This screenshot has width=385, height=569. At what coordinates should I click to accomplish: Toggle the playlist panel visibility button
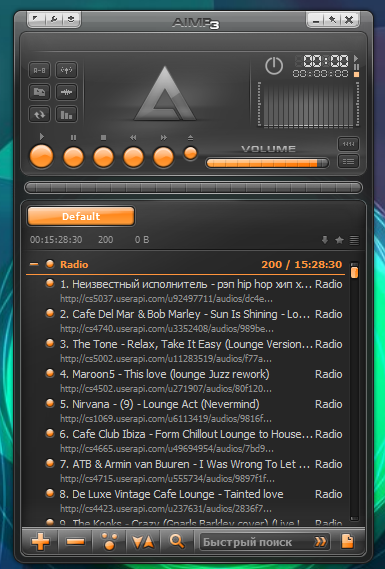348,161
